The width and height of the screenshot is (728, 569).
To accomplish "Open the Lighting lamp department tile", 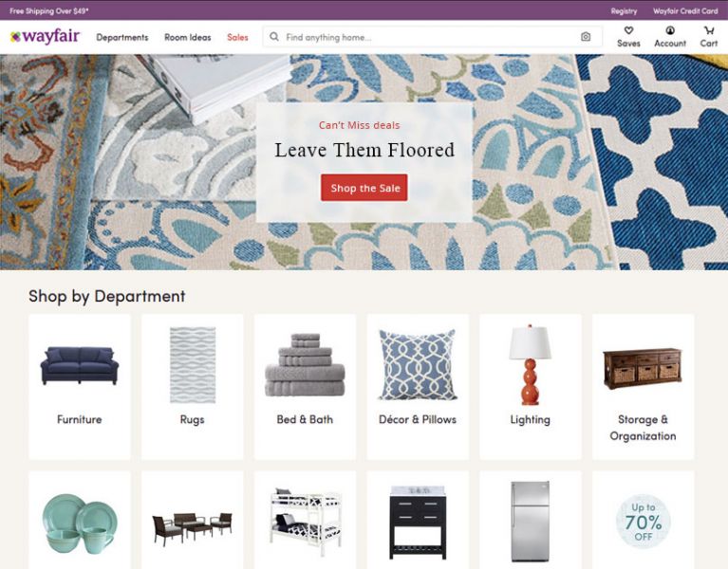I will point(531,387).
